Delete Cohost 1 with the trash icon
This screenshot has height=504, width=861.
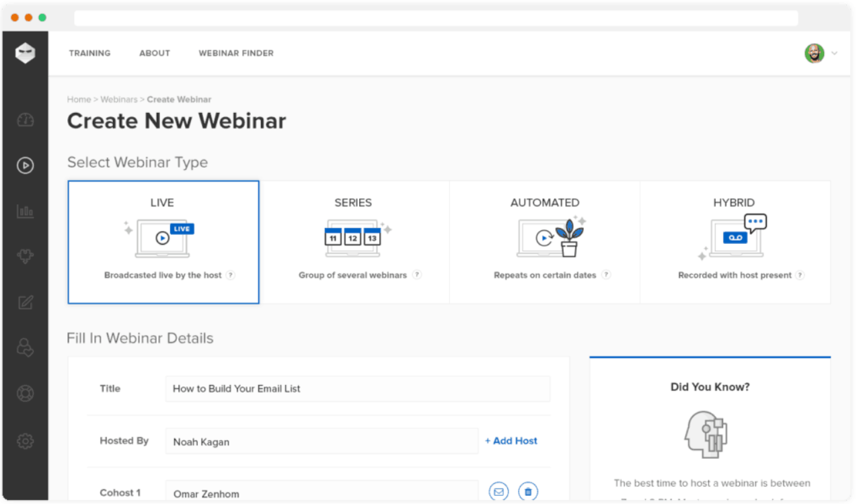pos(528,492)
